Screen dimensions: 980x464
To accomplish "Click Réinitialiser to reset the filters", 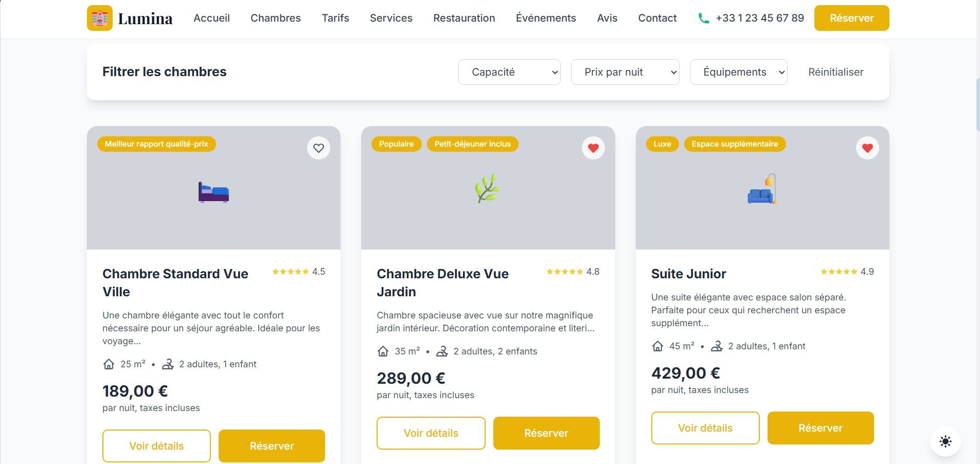I will (835, 72).
